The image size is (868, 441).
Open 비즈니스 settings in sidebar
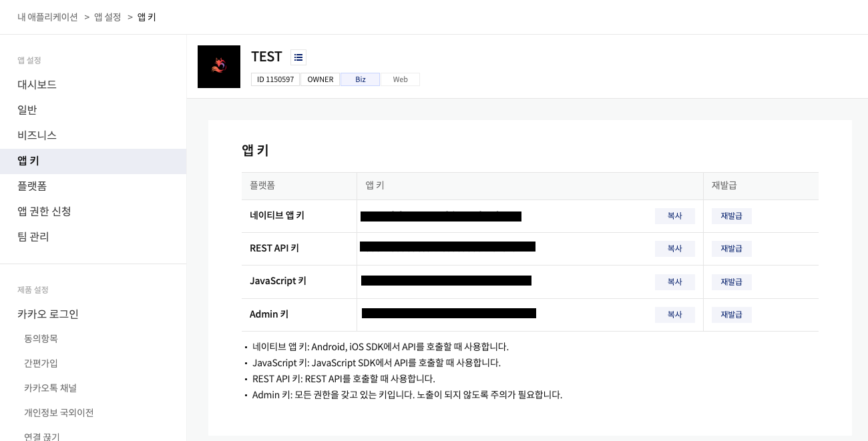tap(93, 135)
